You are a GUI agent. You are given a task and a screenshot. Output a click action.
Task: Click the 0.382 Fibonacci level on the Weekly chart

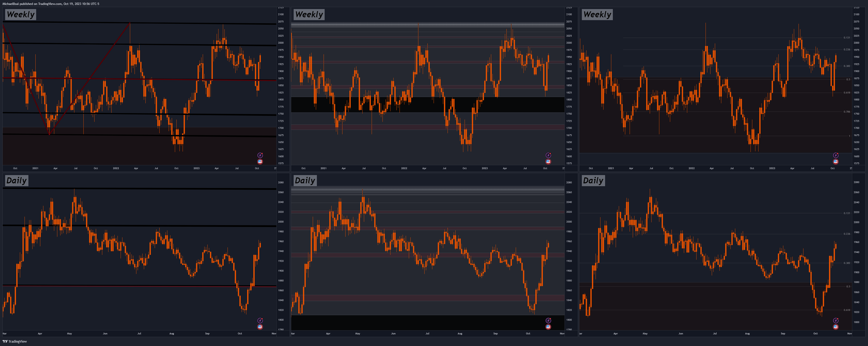[847, 66]
